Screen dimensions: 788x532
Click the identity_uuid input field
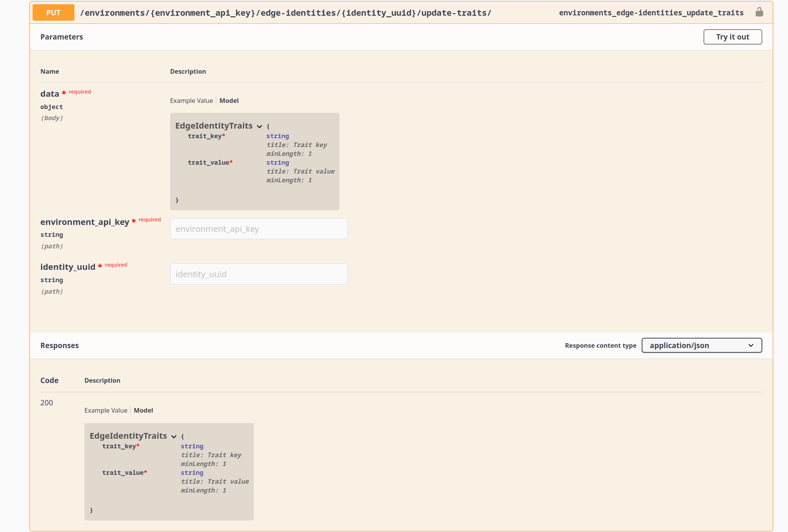258,274
